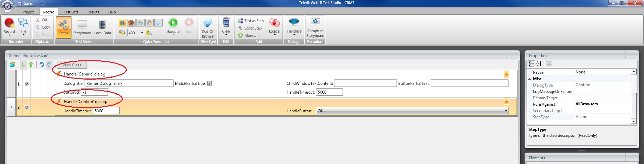The image size is (644, 164).
Task: Click the ButtonPartialText input field
Action: pos(469,83)
